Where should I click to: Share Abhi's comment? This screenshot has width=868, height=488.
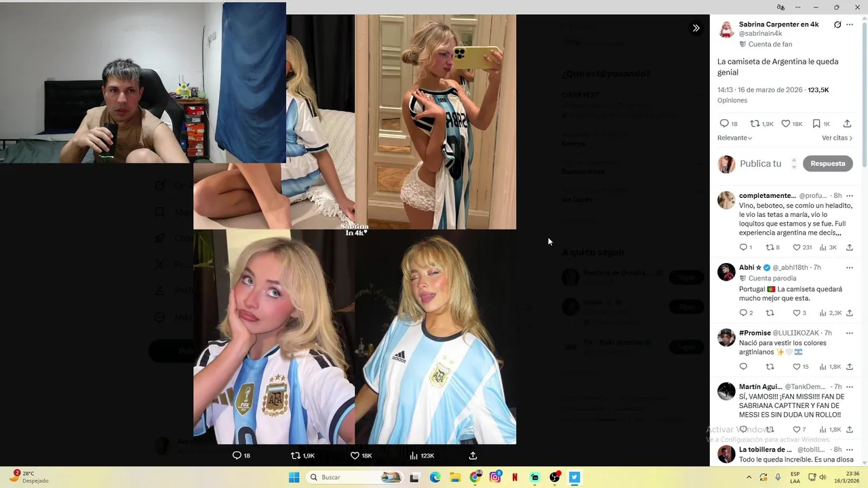point(850,313)
